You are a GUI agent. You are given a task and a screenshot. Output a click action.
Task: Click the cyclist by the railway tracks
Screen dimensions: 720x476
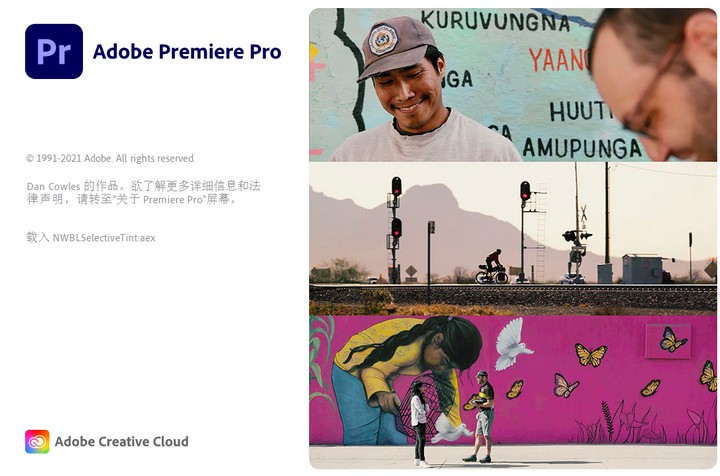pos(492,267)
